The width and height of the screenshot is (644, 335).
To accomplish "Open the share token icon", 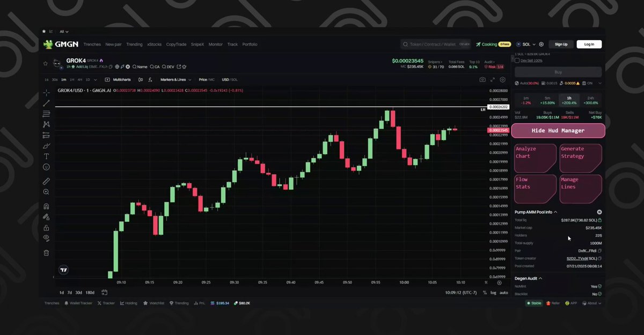I will pyautogui.click(x=179, y=66).
